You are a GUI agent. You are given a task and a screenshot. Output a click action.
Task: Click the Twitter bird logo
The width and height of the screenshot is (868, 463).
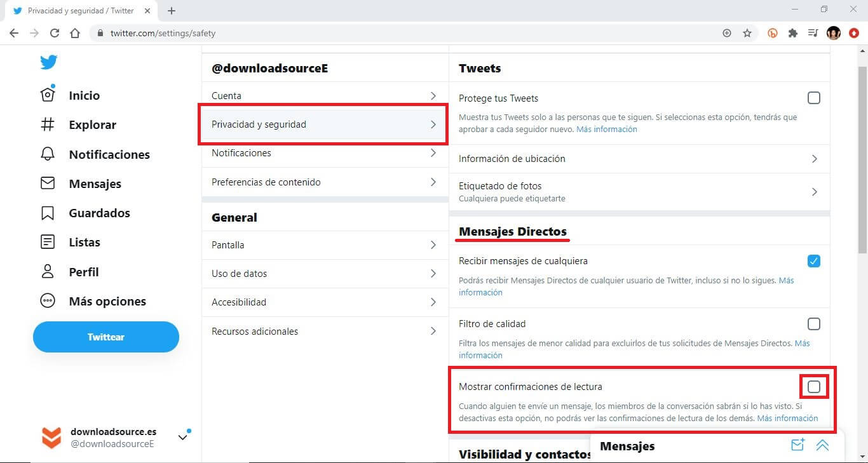point(48,62)
